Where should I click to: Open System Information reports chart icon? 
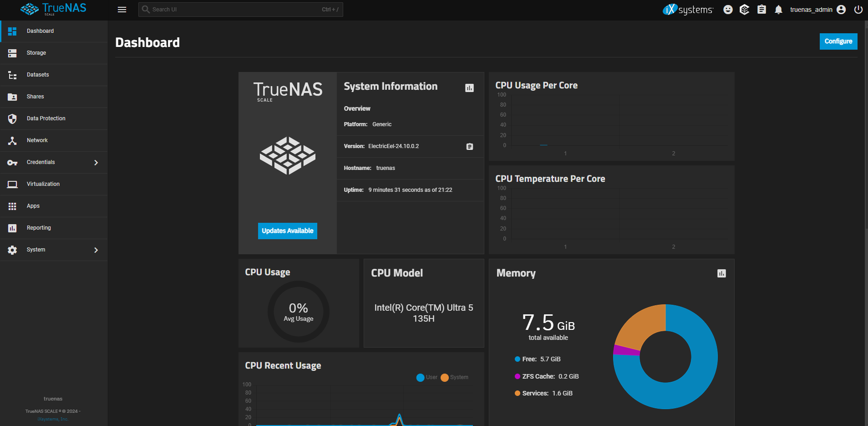pos(469,88)
